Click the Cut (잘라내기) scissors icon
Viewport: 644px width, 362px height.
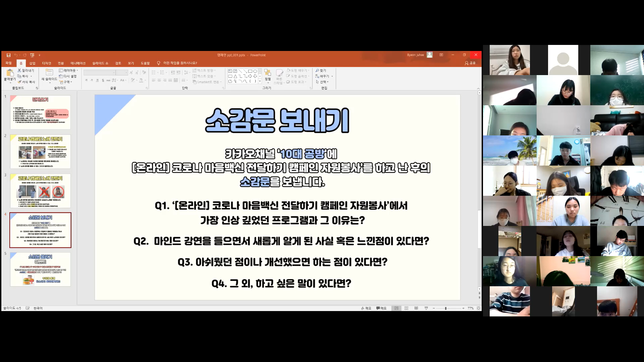coord(19,70)
